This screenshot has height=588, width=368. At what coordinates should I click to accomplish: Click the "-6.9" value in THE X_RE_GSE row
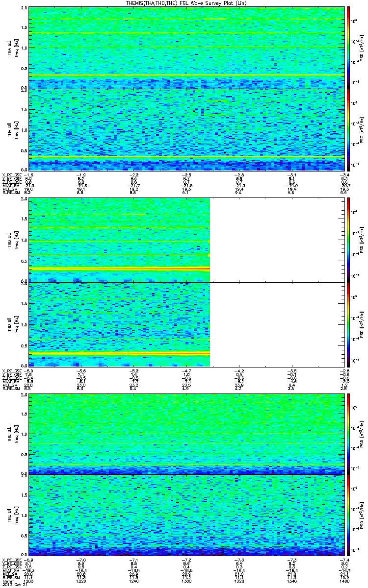28,560
